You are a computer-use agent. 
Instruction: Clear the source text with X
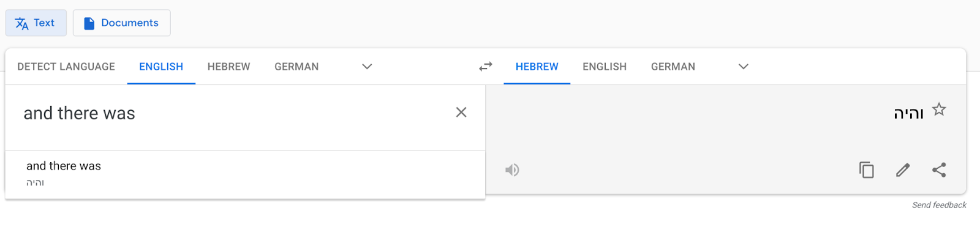click(461, 112)
